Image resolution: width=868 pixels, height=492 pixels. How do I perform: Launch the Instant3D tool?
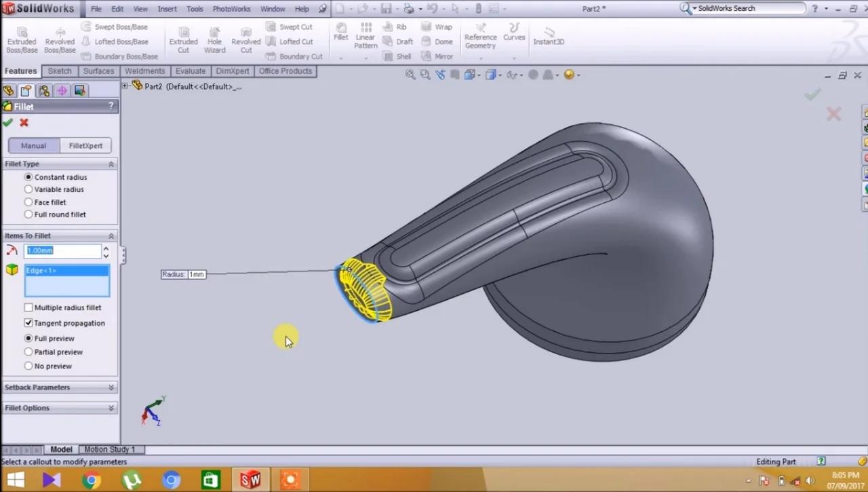pos(549,41)
